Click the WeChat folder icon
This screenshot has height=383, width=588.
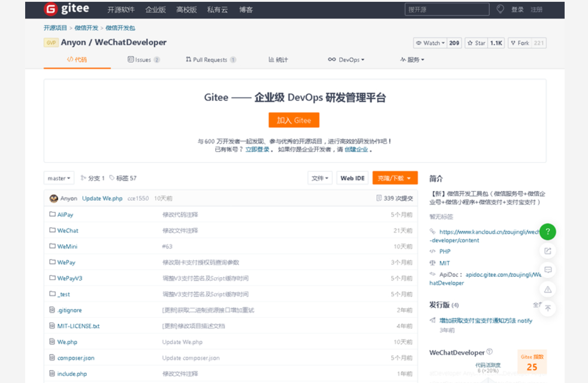(x=52, y=230)
